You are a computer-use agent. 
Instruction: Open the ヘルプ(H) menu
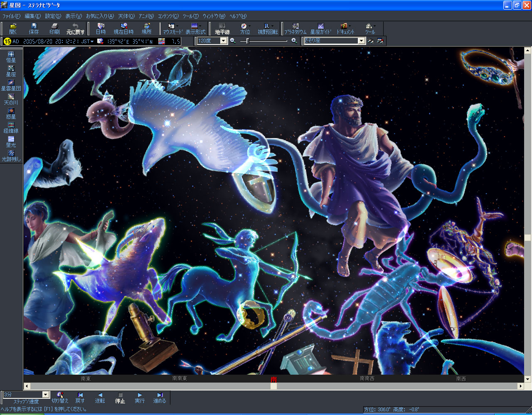coord(238,16)
